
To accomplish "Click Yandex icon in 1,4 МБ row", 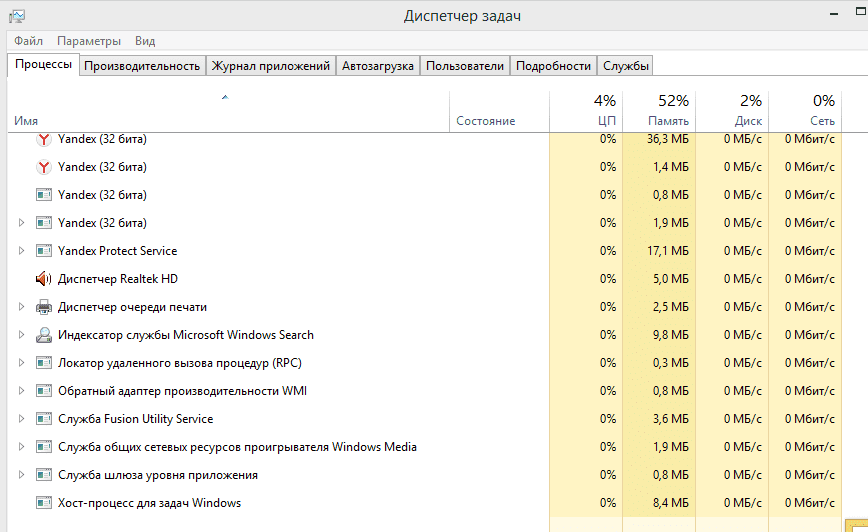I will pos(44,167).
